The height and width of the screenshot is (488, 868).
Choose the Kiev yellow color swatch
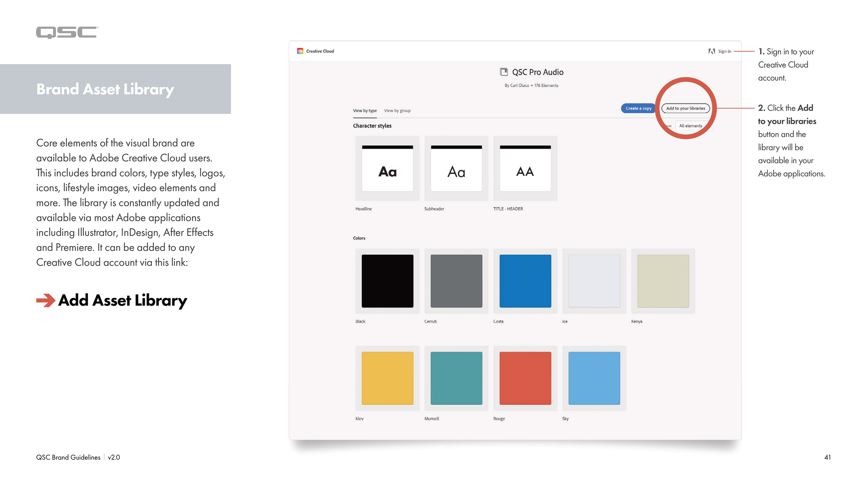387,378
